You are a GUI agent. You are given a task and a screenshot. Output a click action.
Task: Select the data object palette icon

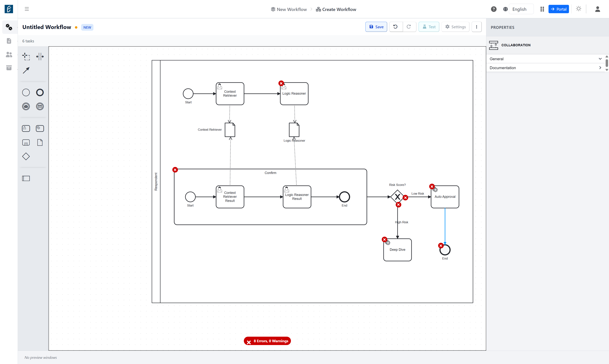(x=40, y=143)
